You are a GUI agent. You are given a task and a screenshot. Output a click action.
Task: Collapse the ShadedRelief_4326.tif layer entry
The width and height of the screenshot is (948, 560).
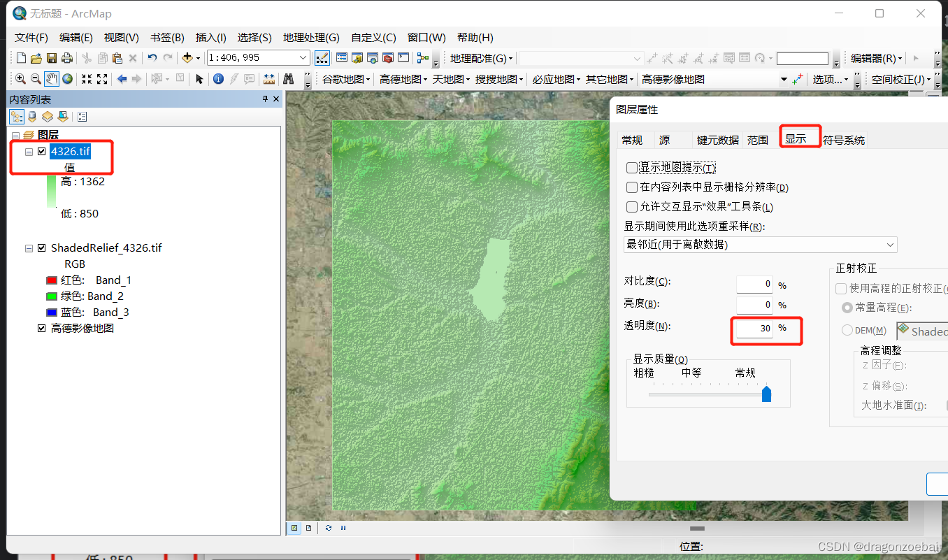[28, 247]
